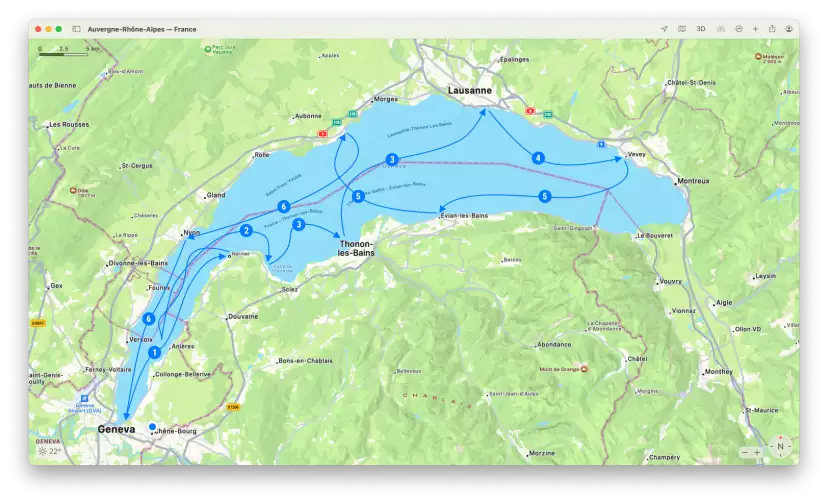Select the Leysin label
Image resolution: width=828 pixels, height=503 pixels.
[x=766, y=276]
